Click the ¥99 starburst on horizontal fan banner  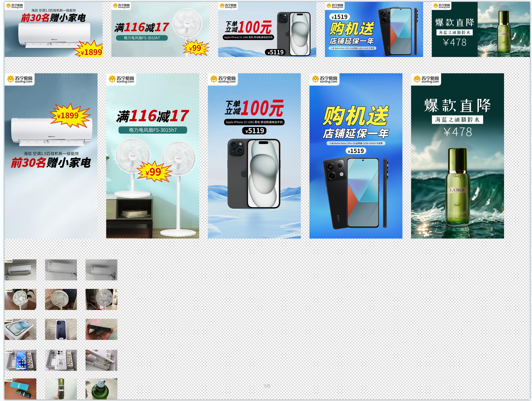[x=196, y=48]
